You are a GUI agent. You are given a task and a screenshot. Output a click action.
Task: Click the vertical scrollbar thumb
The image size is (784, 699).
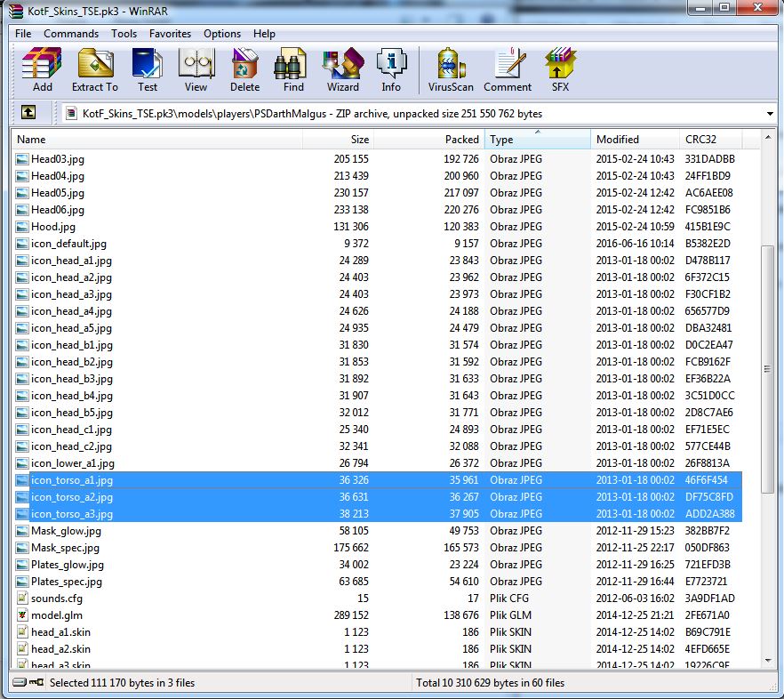(767, 369)
